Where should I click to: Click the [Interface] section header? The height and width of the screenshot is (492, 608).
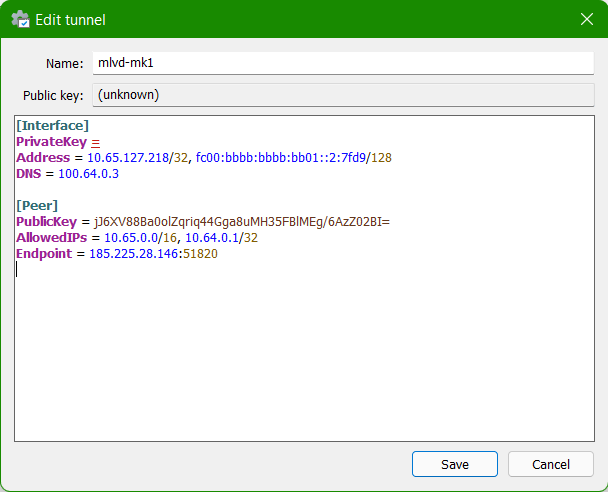tap(52, 126)
